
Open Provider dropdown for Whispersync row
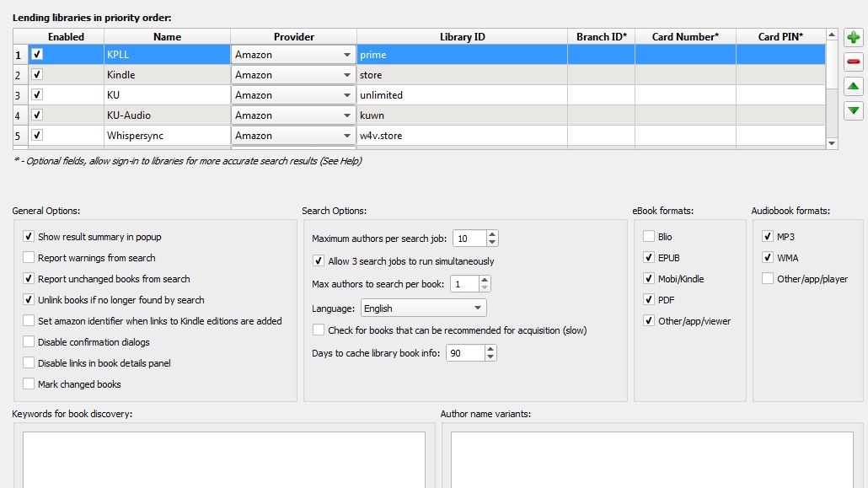tap(293, 135)
